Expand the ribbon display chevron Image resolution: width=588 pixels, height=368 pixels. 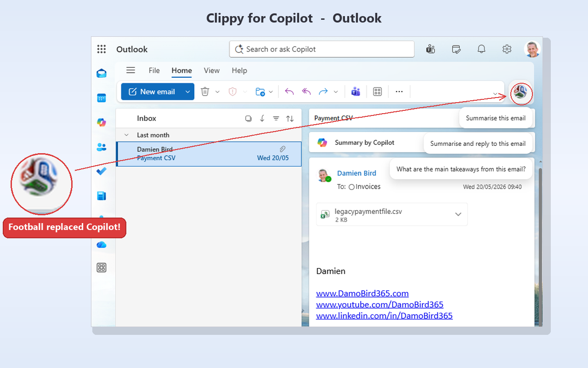coord(495,94)
